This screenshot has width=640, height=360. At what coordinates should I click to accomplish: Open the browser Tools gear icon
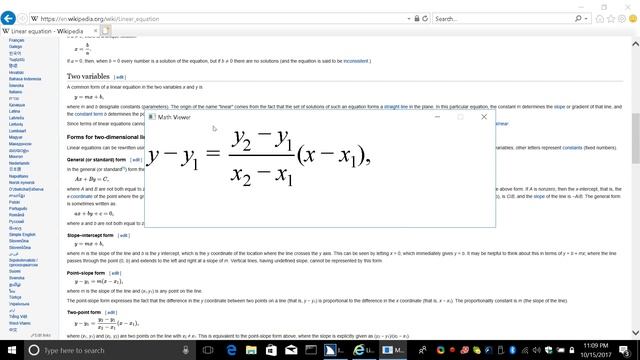pos(622,19)
